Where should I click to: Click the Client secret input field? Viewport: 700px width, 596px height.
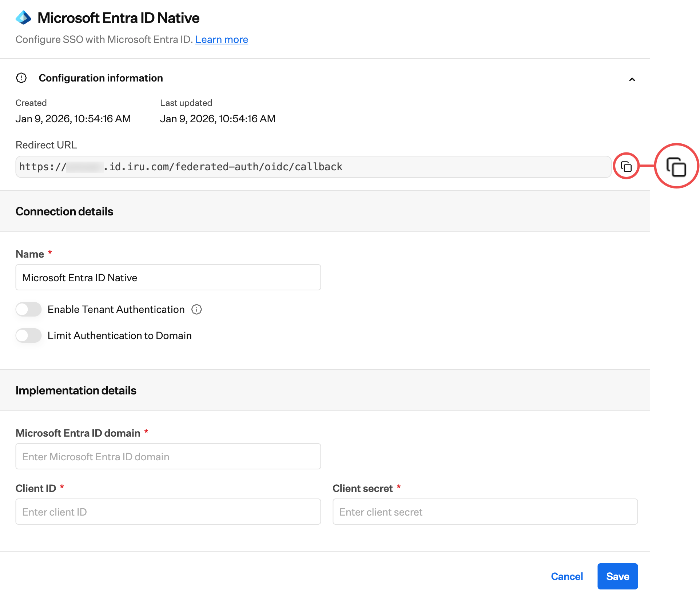point(485,512)
